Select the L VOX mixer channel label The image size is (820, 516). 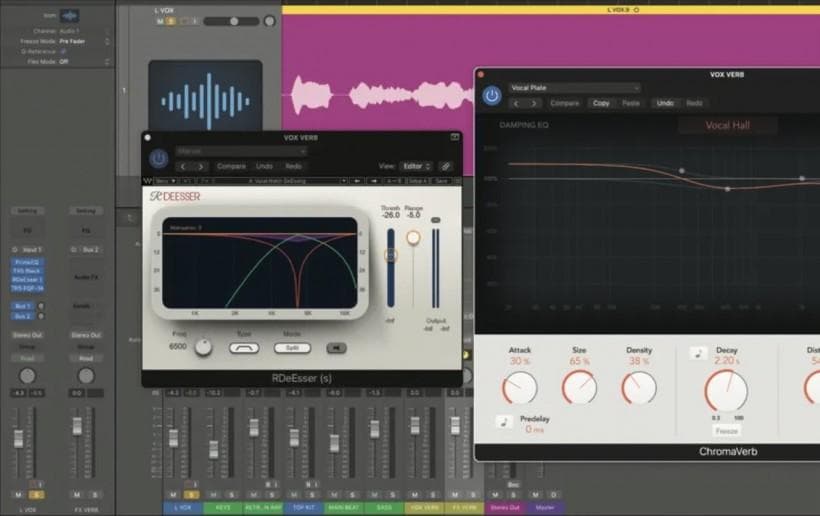tap(183, 508)
